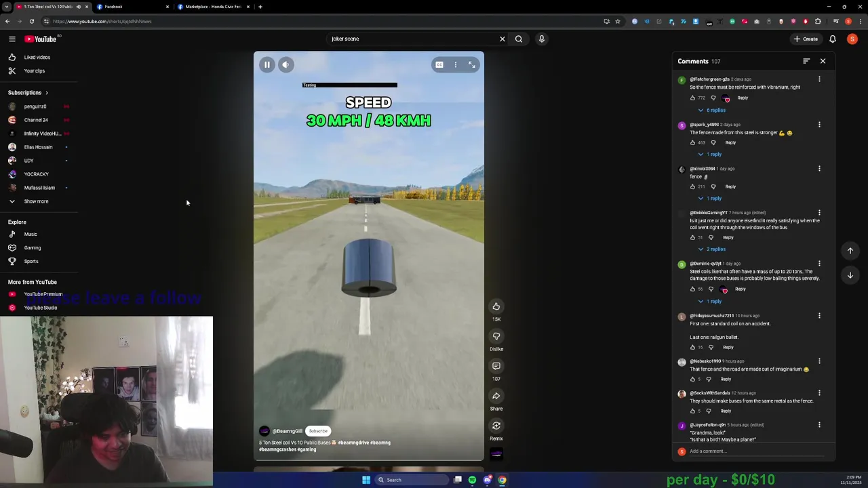Screen dimensions: 868x488
Task: Expand 2 replies under RobbieGamingYT comment
Action: click(712, 249)
